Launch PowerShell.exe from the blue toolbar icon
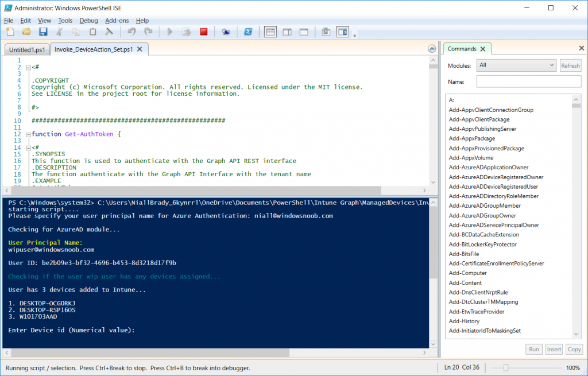Screen dimensions: 588x376 coord(248,32)
